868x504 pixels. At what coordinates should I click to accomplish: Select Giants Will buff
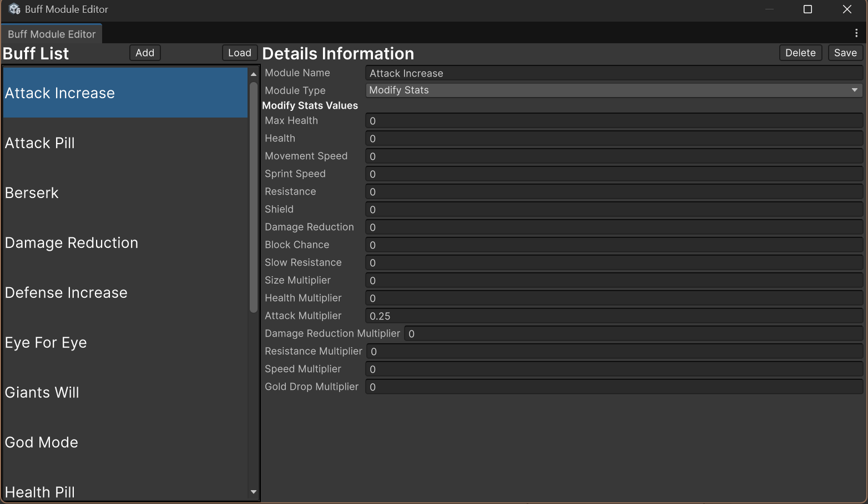(x=125, y=392)
